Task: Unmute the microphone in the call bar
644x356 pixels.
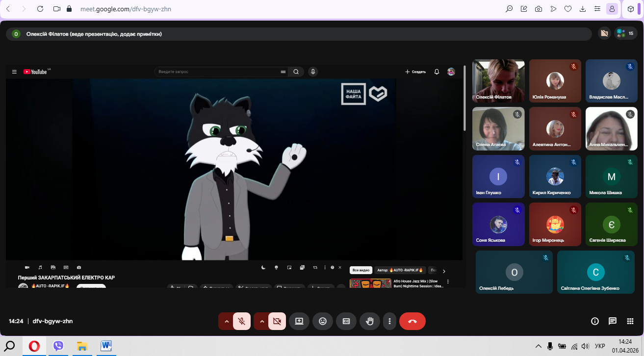Action: tap(241, 321)
